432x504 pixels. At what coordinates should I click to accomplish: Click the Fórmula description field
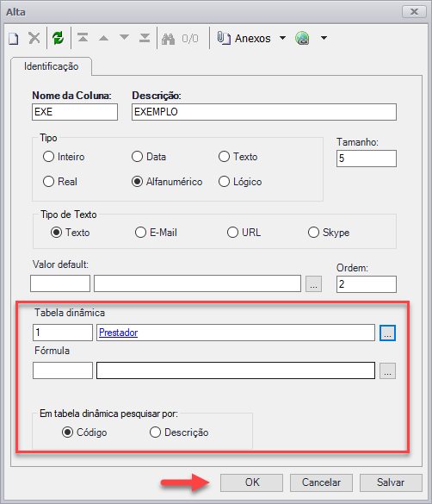pyautogui.click(x=236, y=370)
